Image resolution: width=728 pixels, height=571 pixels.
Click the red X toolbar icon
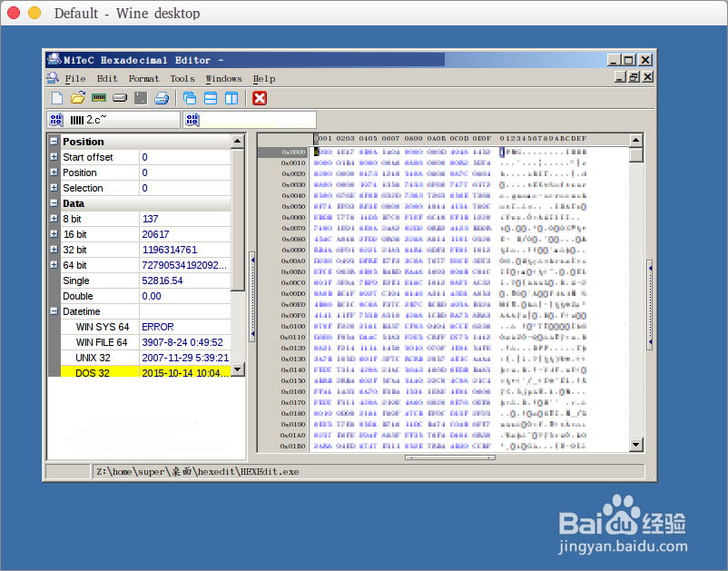point(260,98)
